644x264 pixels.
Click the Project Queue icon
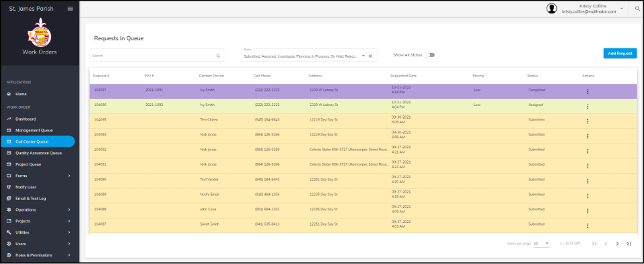click(x=9, y=164)
